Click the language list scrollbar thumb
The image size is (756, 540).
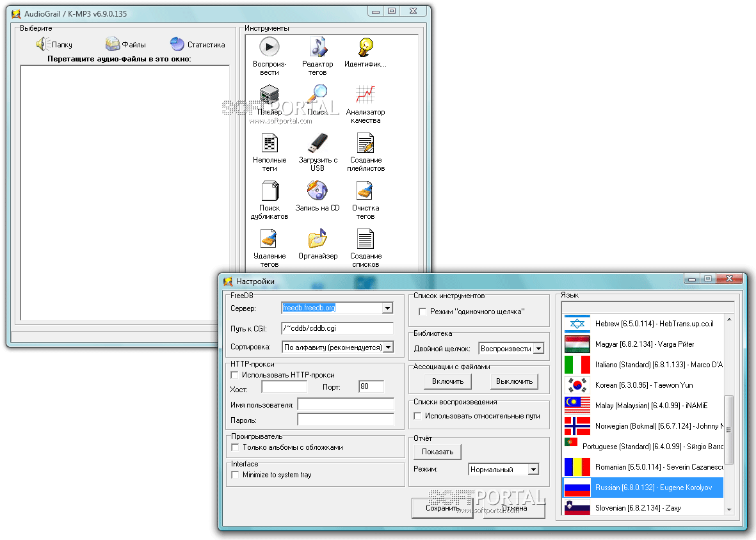728,430
